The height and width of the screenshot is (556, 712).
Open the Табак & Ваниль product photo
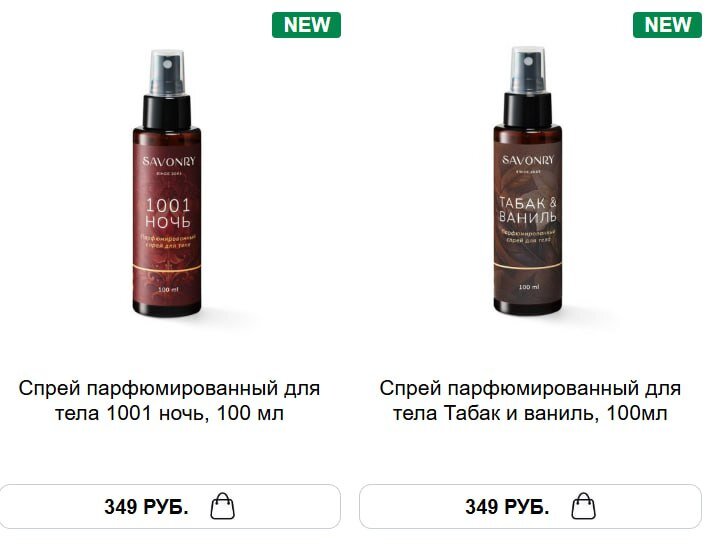[x=528, y=181]
